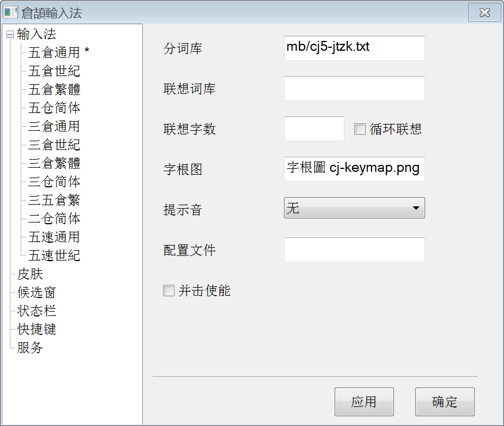The height and width of the screenshot is (426, 504).
Task: Choose 五仓简体 in the list
Action: [54, 108]
